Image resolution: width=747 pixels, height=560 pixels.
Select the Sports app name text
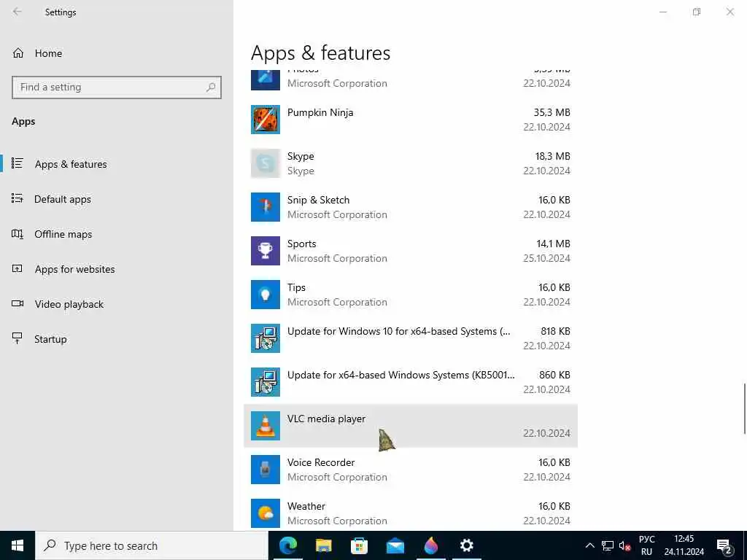coord(301,244)
